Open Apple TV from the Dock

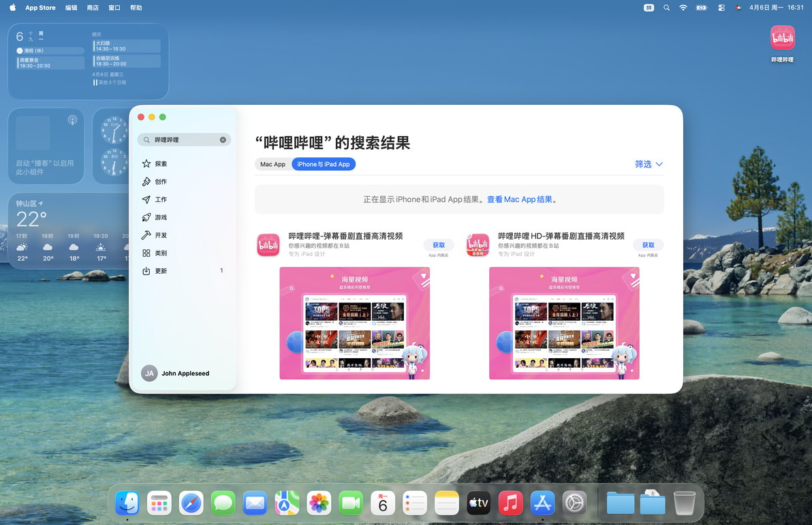(478, 503)
